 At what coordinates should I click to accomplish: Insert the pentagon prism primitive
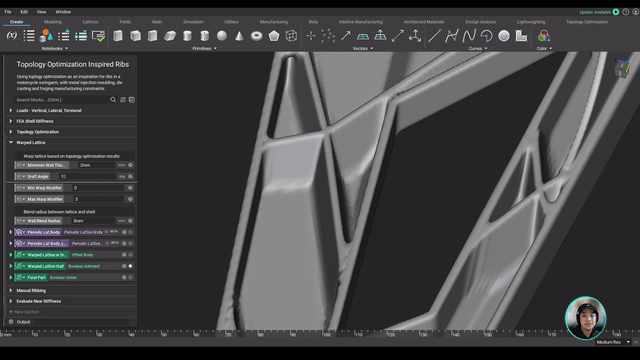coord(274,36)
